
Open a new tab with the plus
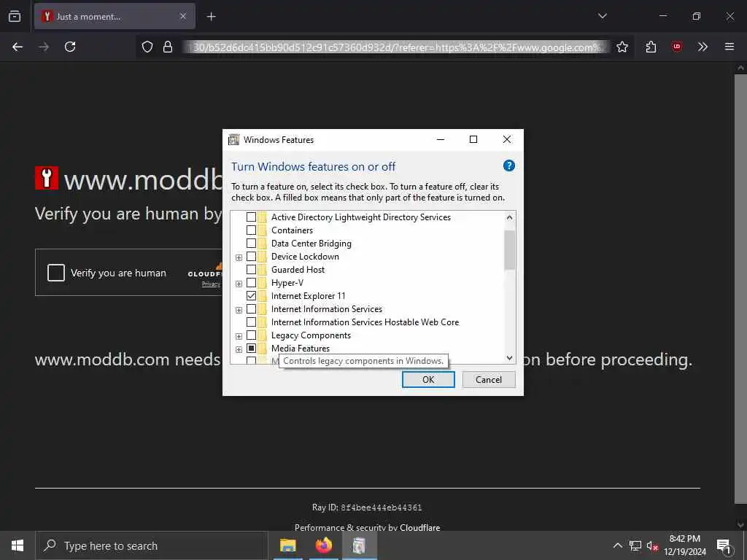click(211, 17)
